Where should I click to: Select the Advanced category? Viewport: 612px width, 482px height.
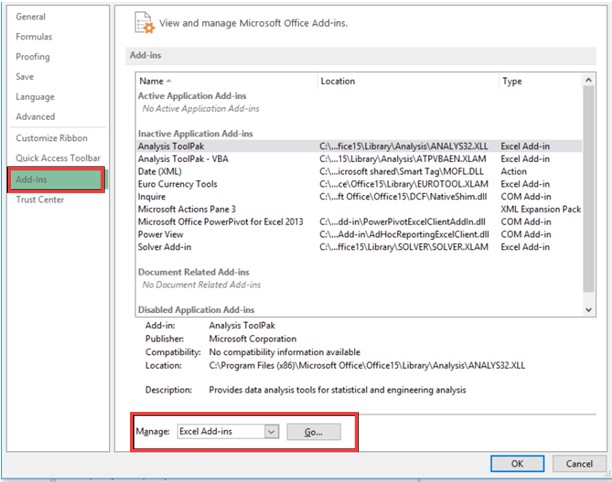(35, 117)
